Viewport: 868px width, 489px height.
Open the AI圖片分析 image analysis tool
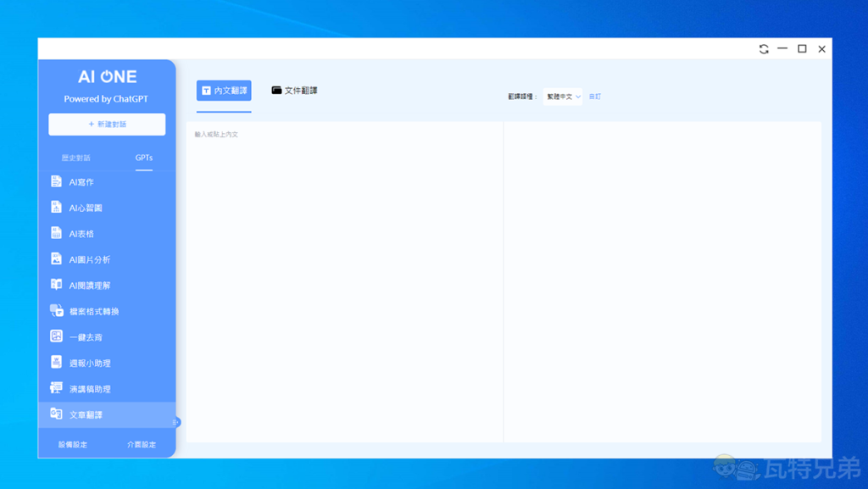[89, 259]
